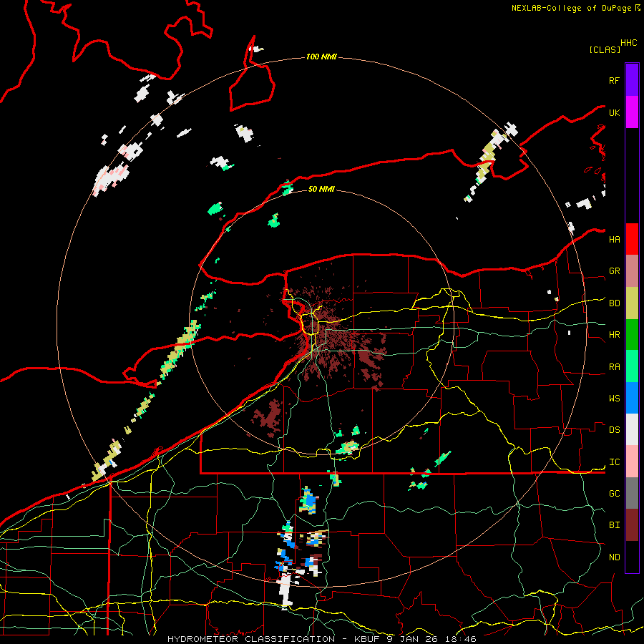Click the BI legend label
This screenshot has height=644, width=644.
[615, 525]
